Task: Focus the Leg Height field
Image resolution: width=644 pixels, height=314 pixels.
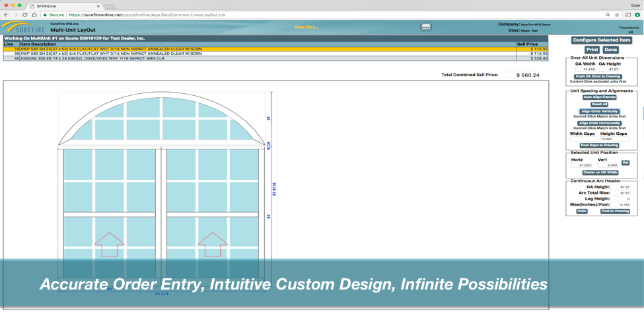Action: point(621,198)
